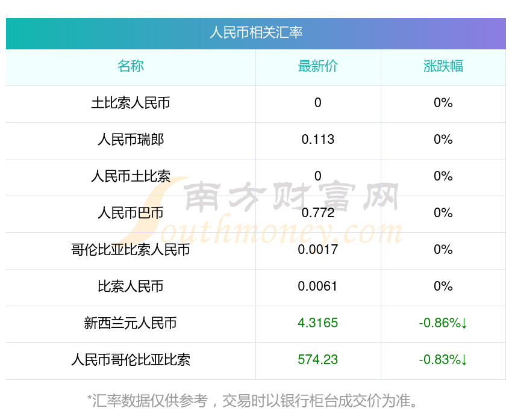Click the 哥伦比亚比索人民币 row name
The height and width of the screenshot is (420, 512).
pos(131,250)
